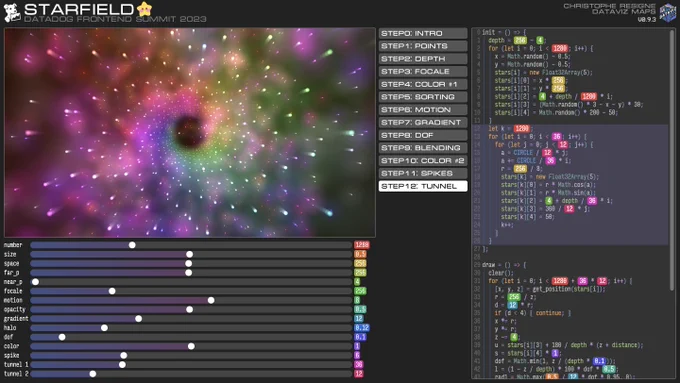Click the opacity slider handle

click(x=190, y=309)
